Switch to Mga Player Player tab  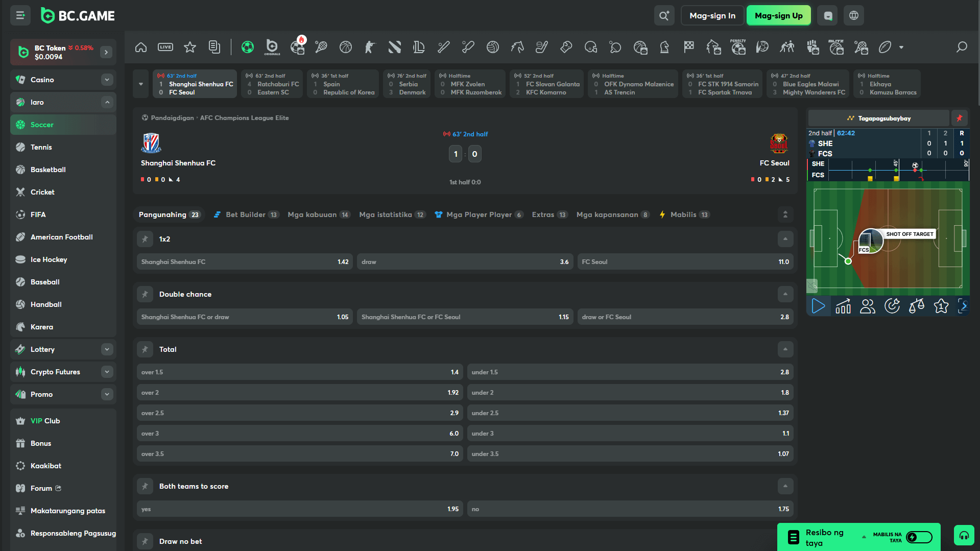pyautogui.click(x=479, y=214)
